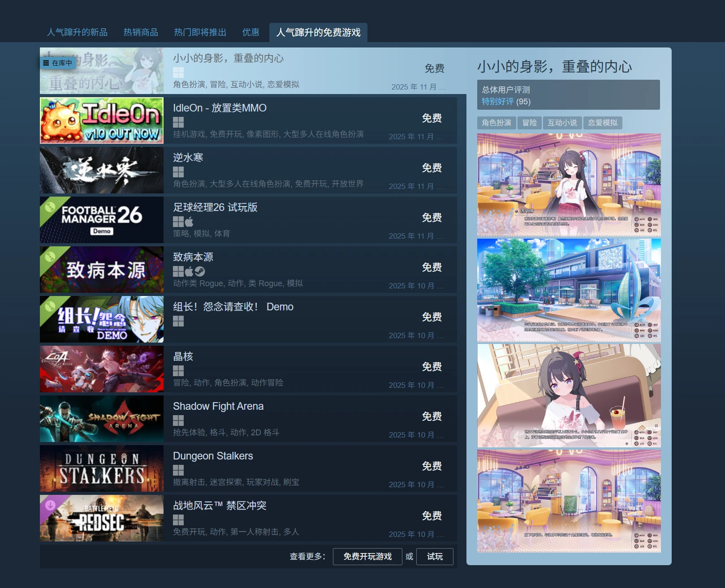The height and width of the screenshot is (588, 725).
Task: Click the 恋爱模拟 tag in preview panel
Action: (x=603, y=123)
